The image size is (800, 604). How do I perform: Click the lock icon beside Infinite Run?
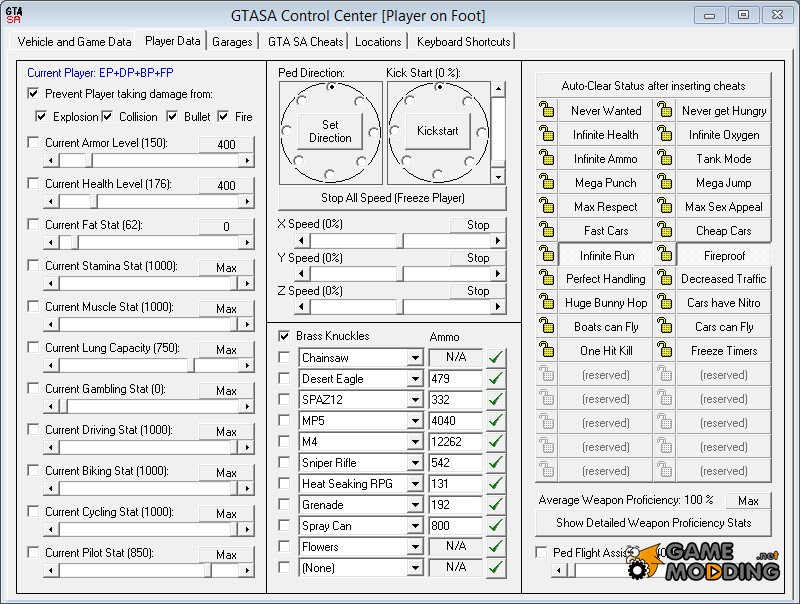546,254
